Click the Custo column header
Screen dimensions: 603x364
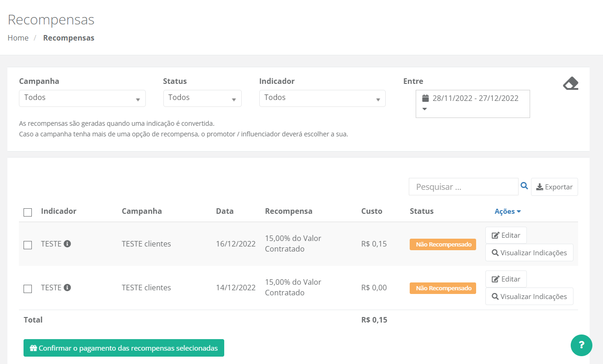pos(372,211)
